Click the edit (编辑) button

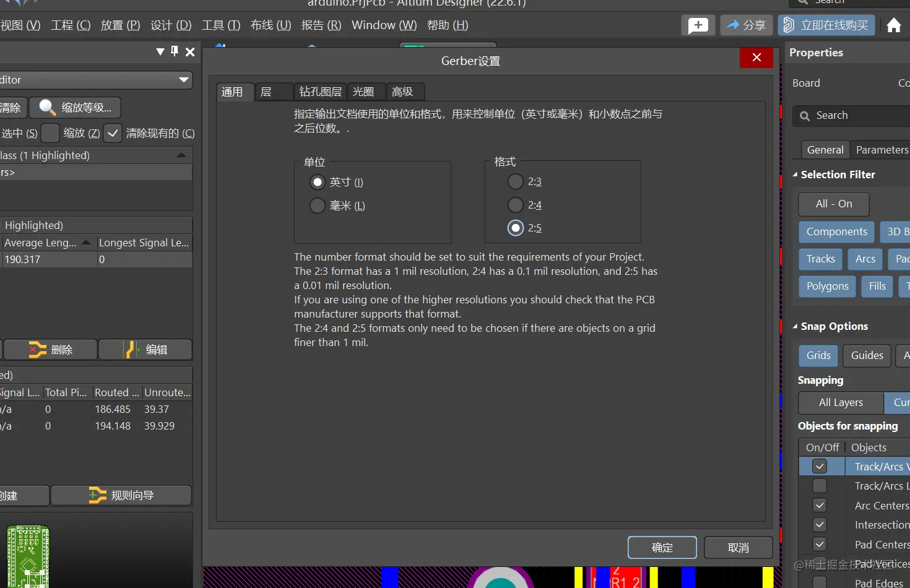[145, 350]
